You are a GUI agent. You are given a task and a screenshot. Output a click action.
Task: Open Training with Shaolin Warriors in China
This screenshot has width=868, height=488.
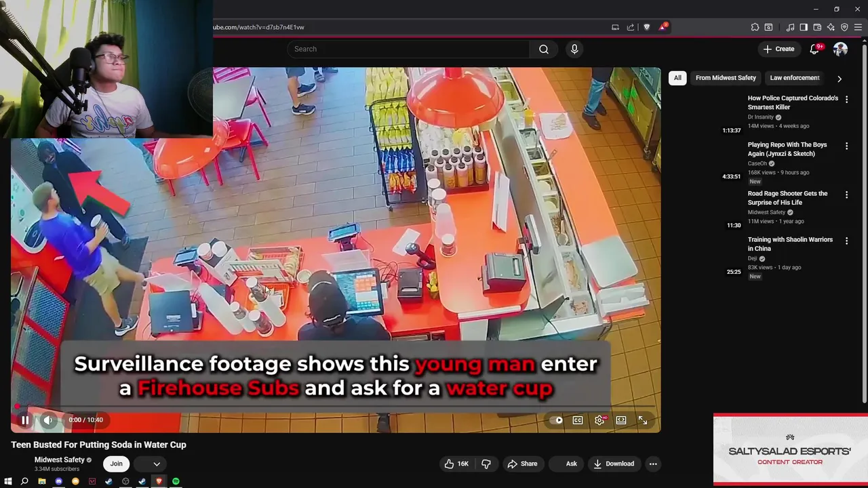[790, 244]
